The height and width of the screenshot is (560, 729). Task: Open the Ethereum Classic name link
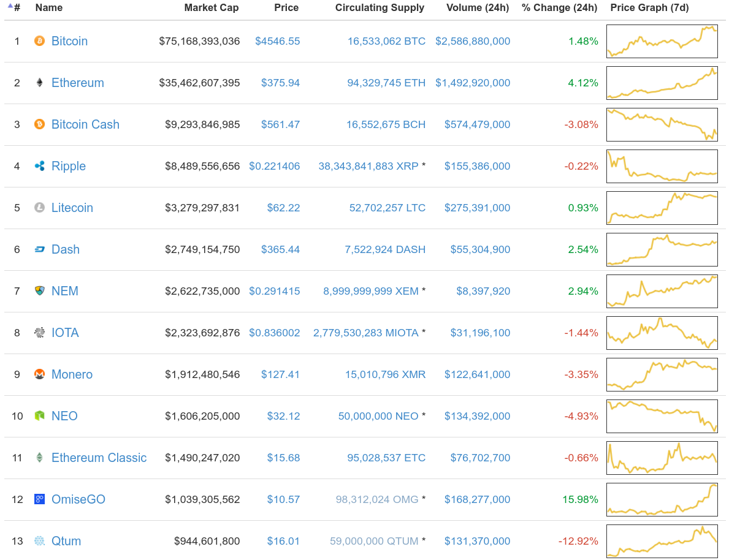tap(99, 457)
